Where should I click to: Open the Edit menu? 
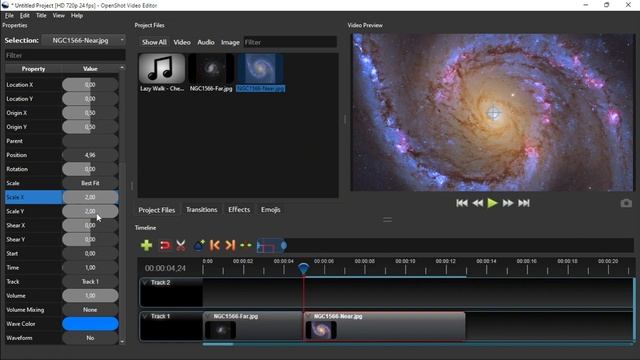click(x=25, y=16)
